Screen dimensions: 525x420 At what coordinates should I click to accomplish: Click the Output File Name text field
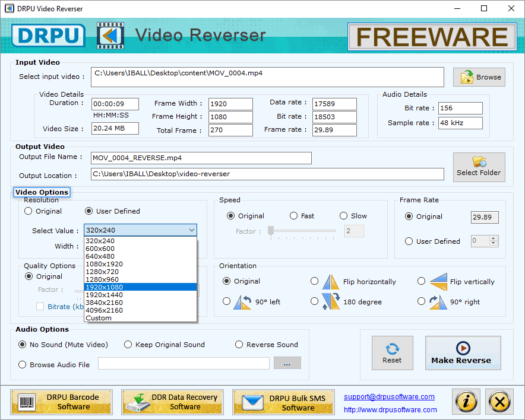coord(201,158)
